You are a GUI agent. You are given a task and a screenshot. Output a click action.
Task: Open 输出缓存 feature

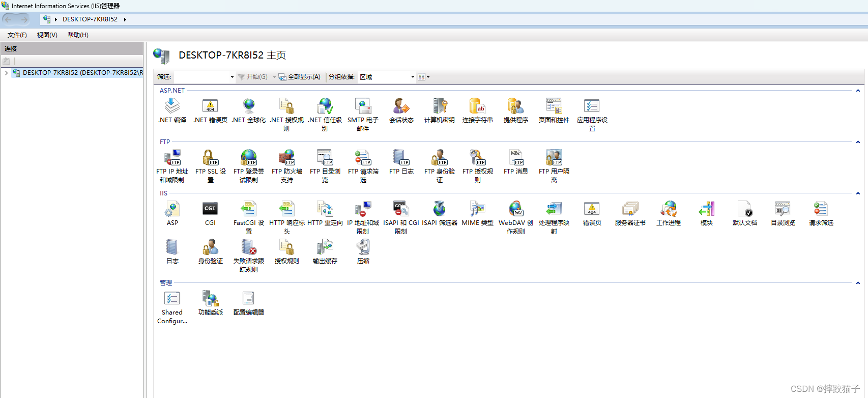click(325, 251)
